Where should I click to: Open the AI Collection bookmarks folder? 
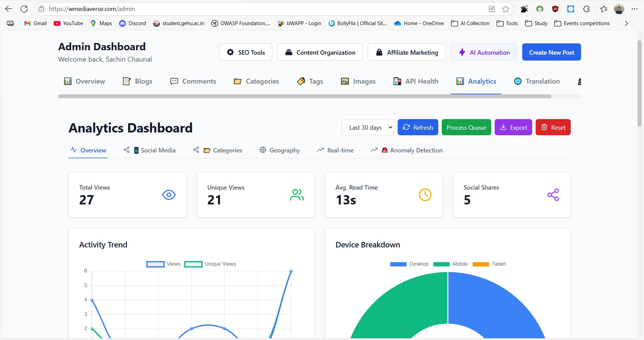pyautogui.click(x=470, y=23)
